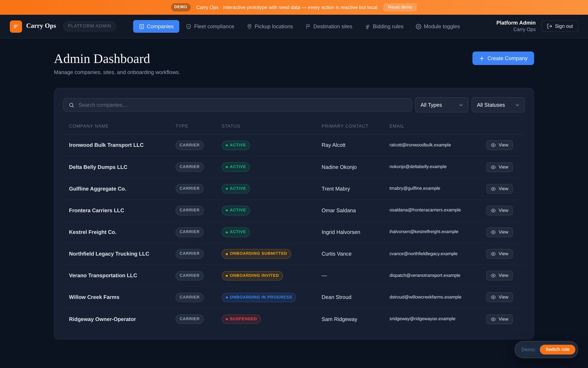Click the ONBOARDING SUBMITTED status badge

pyautogui.click(x=256, y=254)
